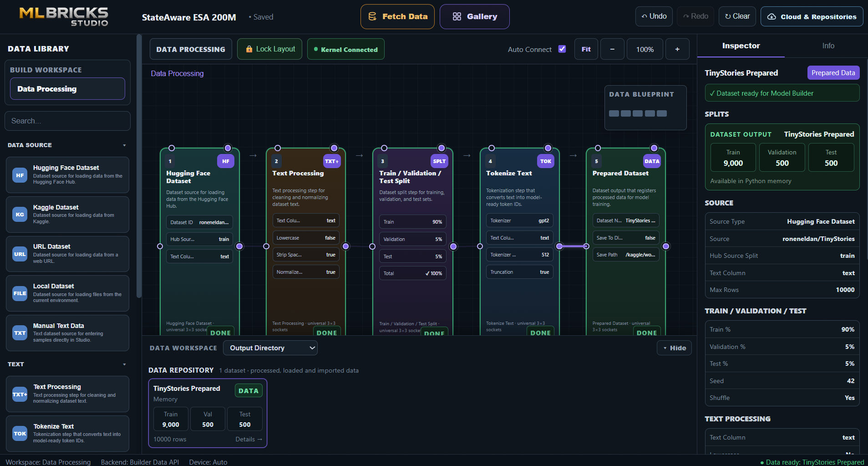Toggle Lock Layout
The width and height of the screenshot is (868, 466).
click(269, 49)
